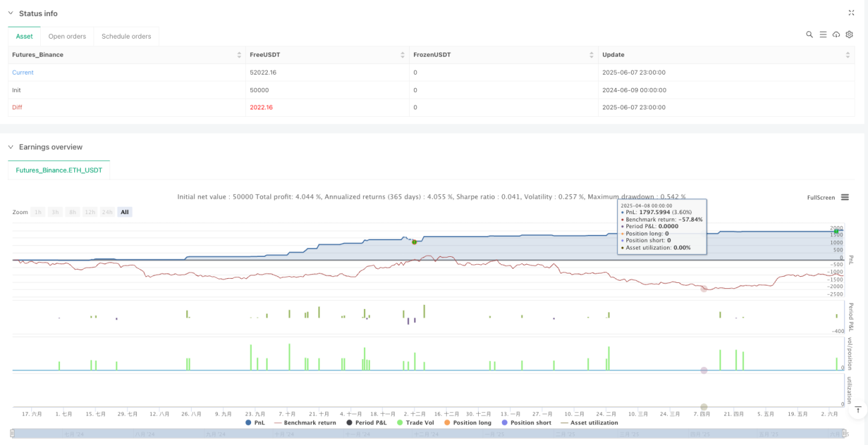Hide the Benchmark return series
The height and width of the screenshot is (445, 868).
[305, 422]
